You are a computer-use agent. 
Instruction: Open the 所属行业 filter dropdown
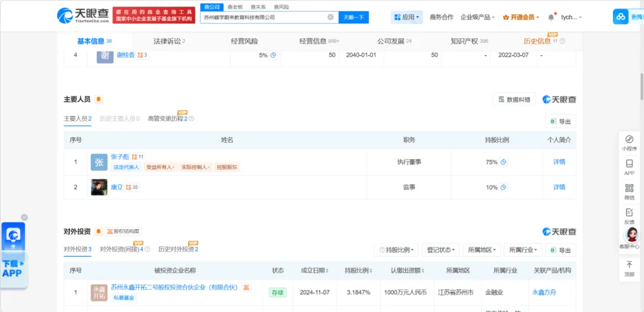pyautogui.click(x=524, y=250)
